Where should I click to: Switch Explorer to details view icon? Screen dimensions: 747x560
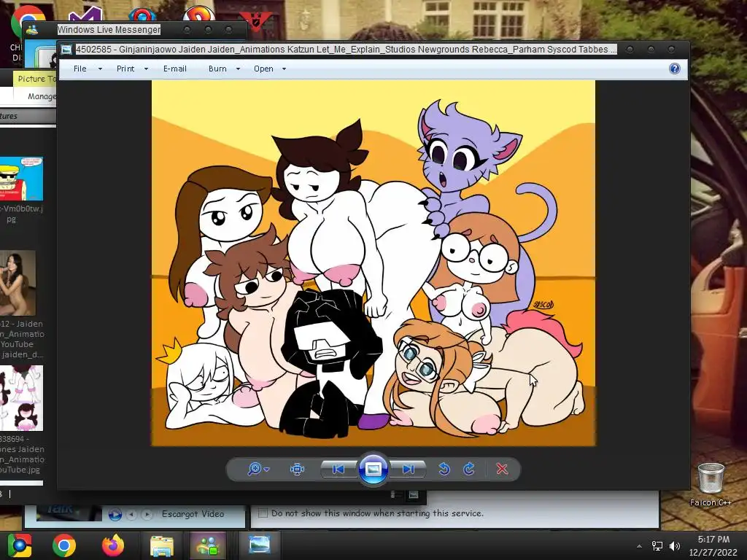(x=396, y=495)
